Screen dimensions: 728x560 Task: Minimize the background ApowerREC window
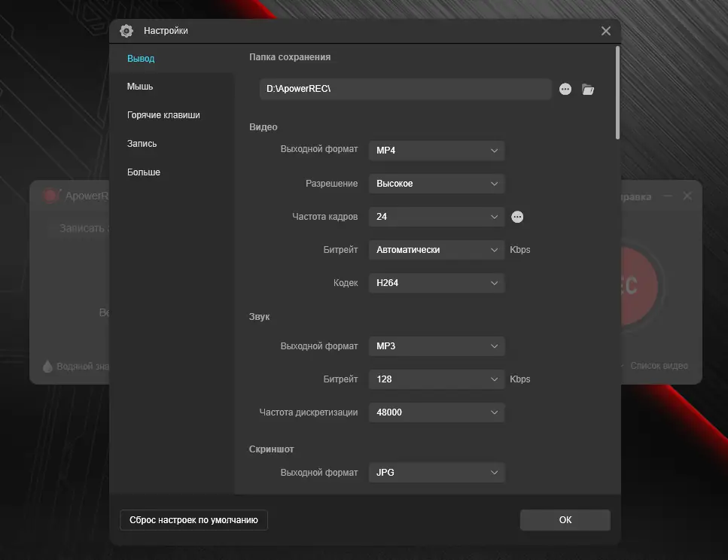[x=668, y=196]
